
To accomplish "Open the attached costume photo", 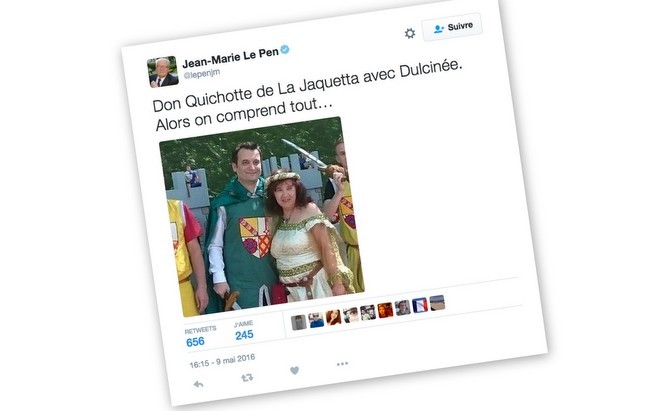I will (262, 216).
